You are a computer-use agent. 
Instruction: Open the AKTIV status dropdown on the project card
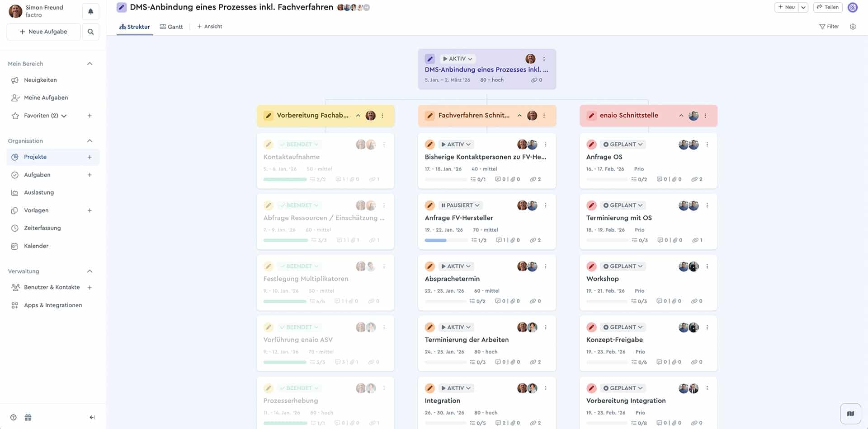(x=458, y=59)
